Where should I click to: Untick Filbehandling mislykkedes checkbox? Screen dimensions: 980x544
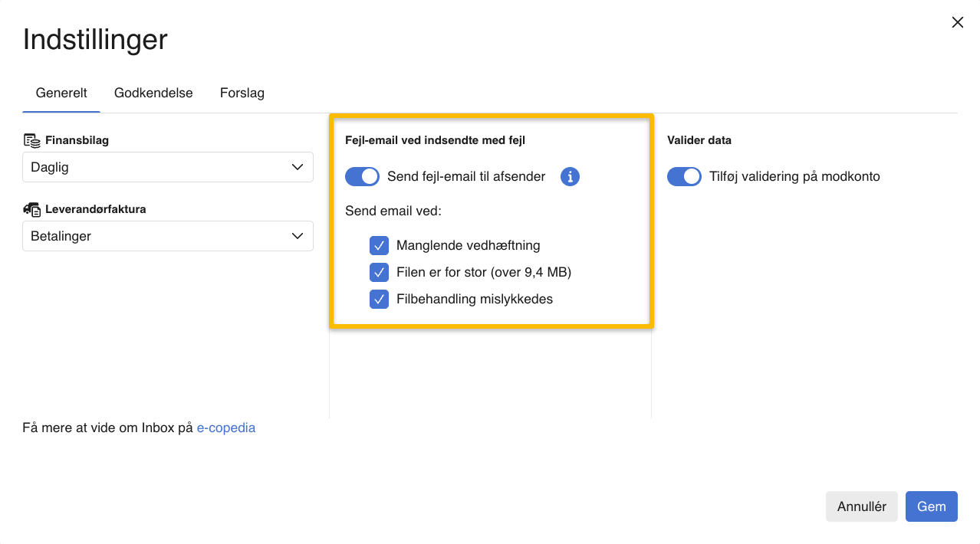(379, 299)
